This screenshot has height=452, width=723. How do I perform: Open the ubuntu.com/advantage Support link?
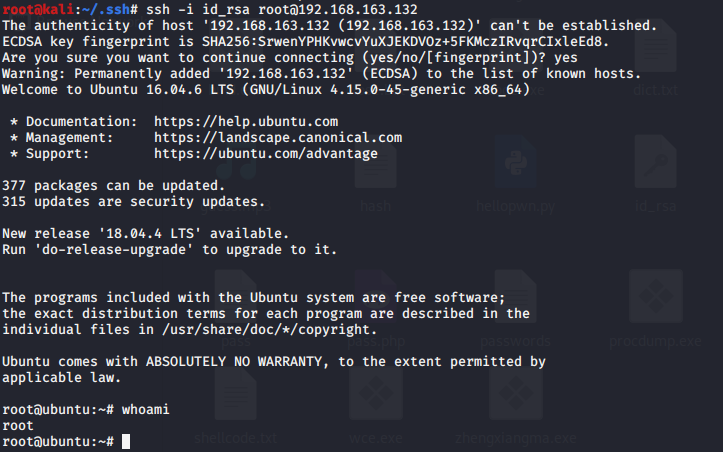pyautogui.click(x=266, y=154)
